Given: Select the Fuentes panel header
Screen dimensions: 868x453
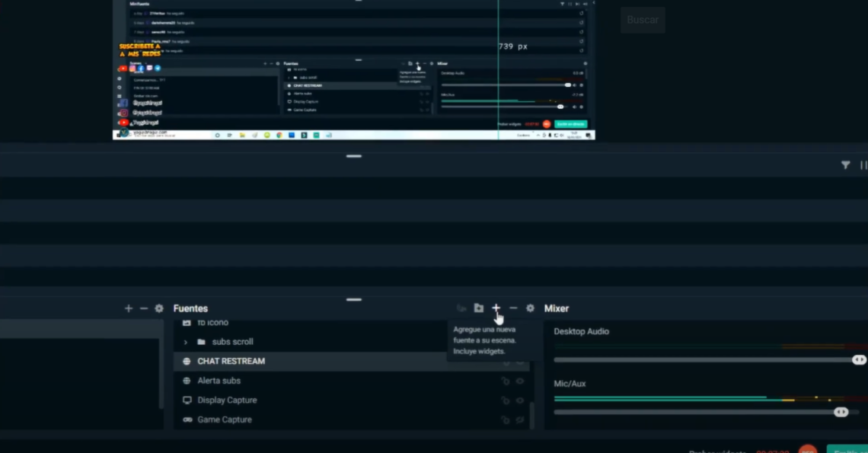Looking at the screenshot, I should click(190, 308).
